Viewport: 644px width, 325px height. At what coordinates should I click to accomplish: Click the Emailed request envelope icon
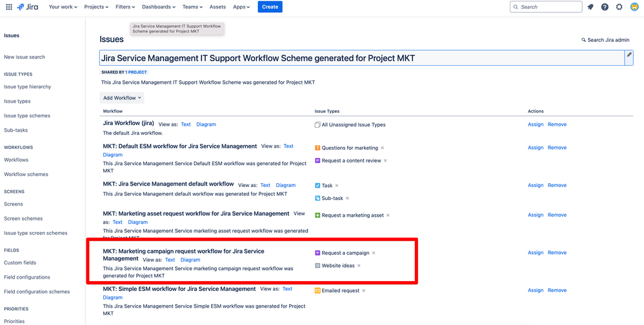[317, 291]
